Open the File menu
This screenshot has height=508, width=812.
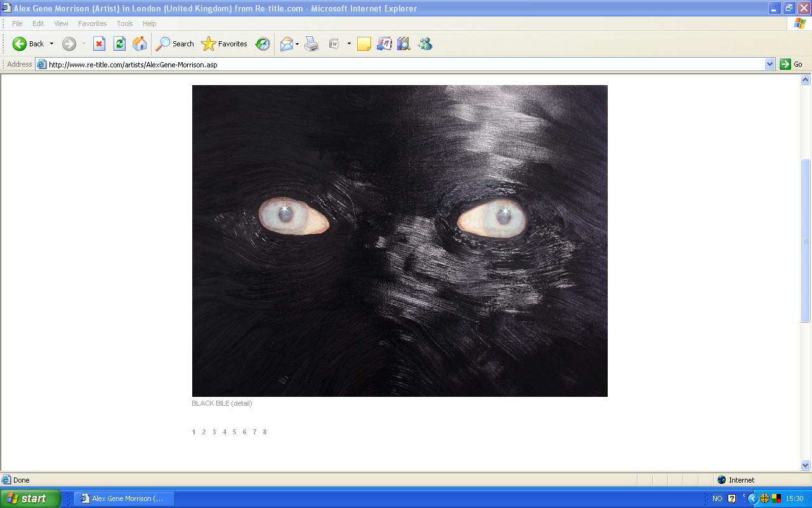click(17, 23)
